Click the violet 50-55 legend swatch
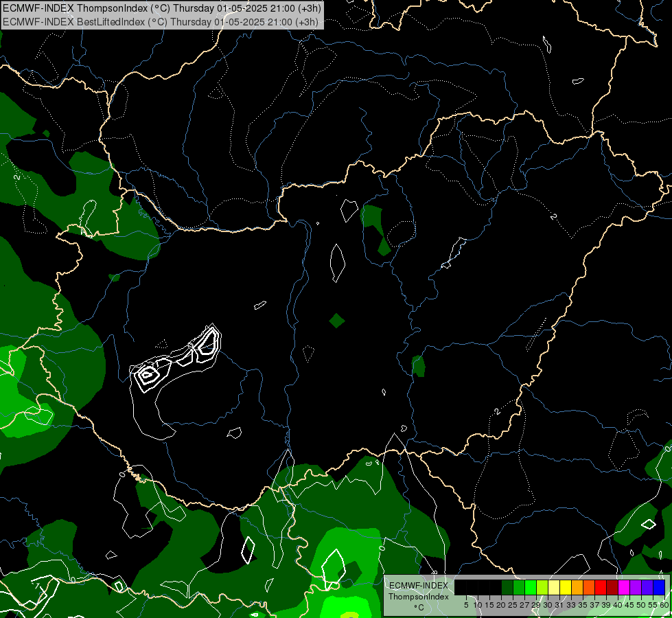Image resolution: width=672 pixels, height=618 pixels. coord(647,587)
